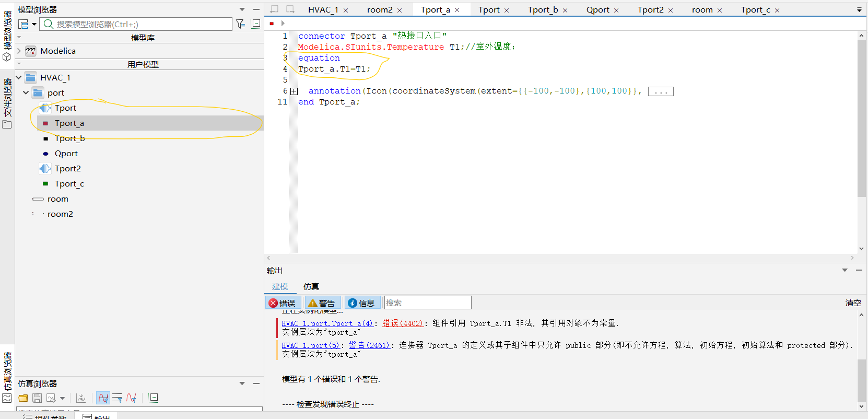Select room2 model in tree
The height and width of the screenshot is (419, 868).
(x=60, y=214)
